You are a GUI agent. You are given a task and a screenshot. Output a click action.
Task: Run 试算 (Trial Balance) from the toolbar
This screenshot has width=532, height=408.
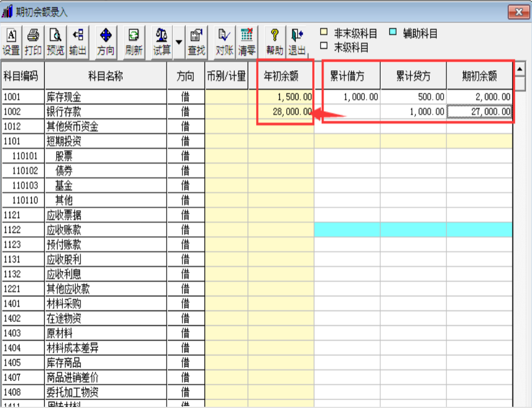[x=161, y=42]
